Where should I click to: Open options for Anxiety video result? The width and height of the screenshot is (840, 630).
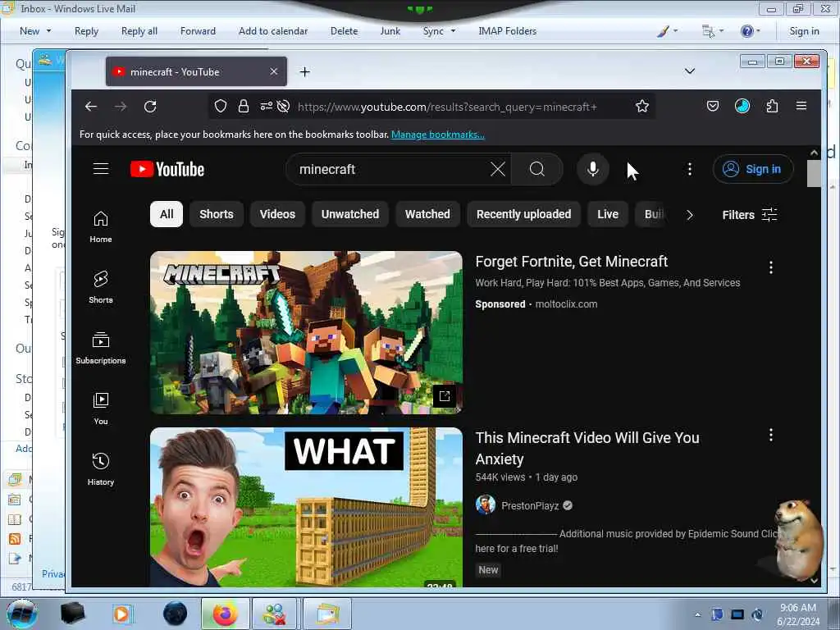point(771,435)
